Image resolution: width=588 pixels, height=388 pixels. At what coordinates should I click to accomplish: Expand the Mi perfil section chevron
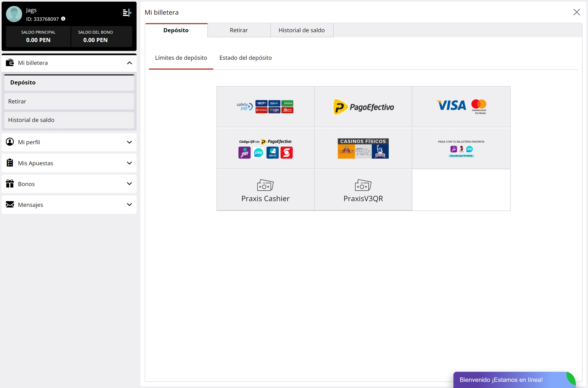[x=129, y=142]
